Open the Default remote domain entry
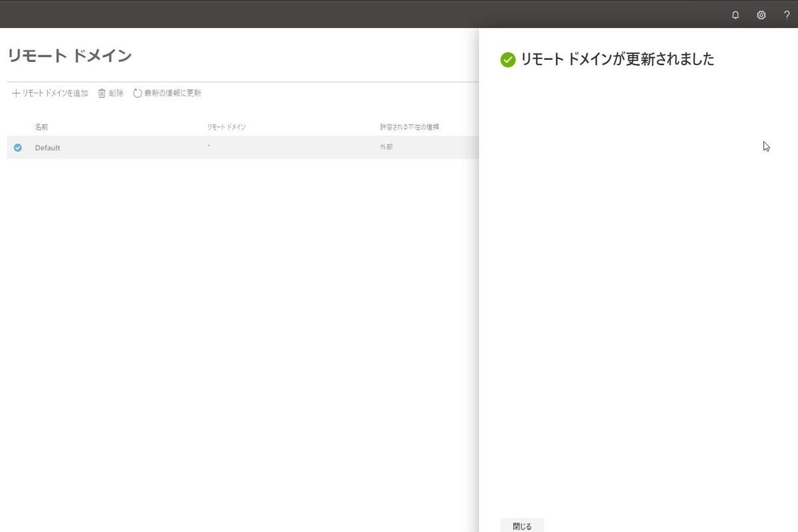This screenshot has height=532, width=798. [x=47, y=148]
